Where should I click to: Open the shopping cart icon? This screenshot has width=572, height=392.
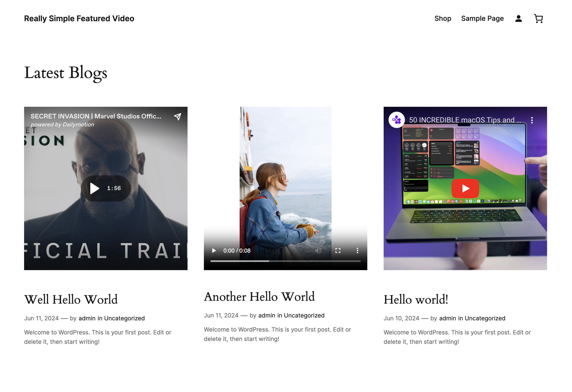(538, 19)
